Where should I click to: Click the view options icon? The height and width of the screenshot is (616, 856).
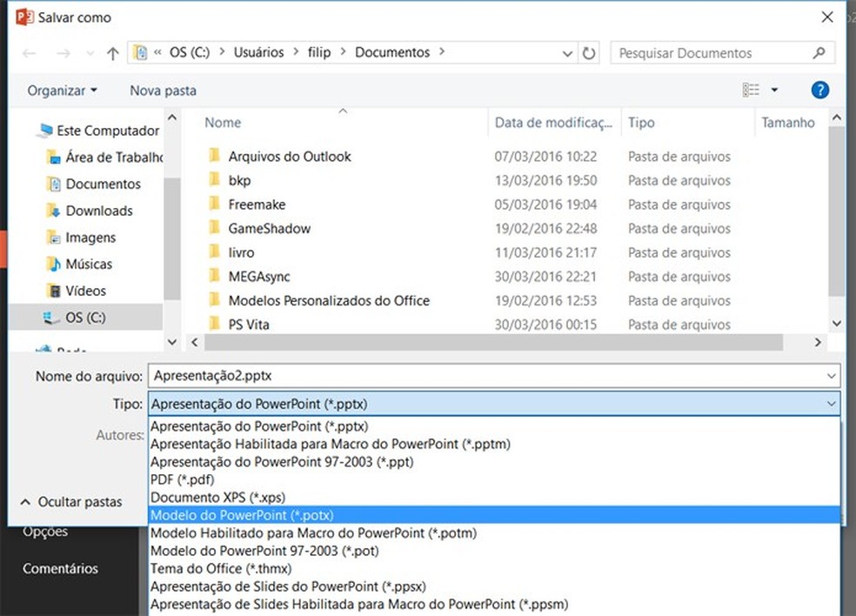(x=752, y=90)
